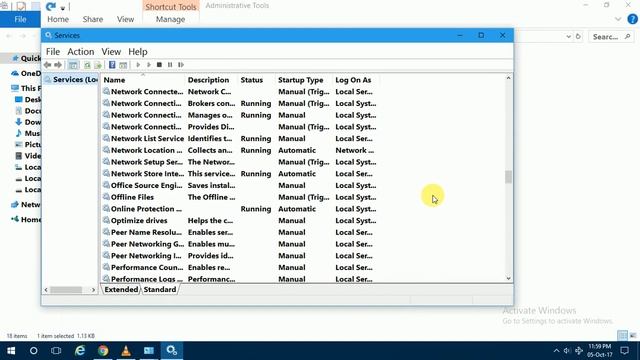Click the Refresh icon in Services toolbar

tap(87, 65)
